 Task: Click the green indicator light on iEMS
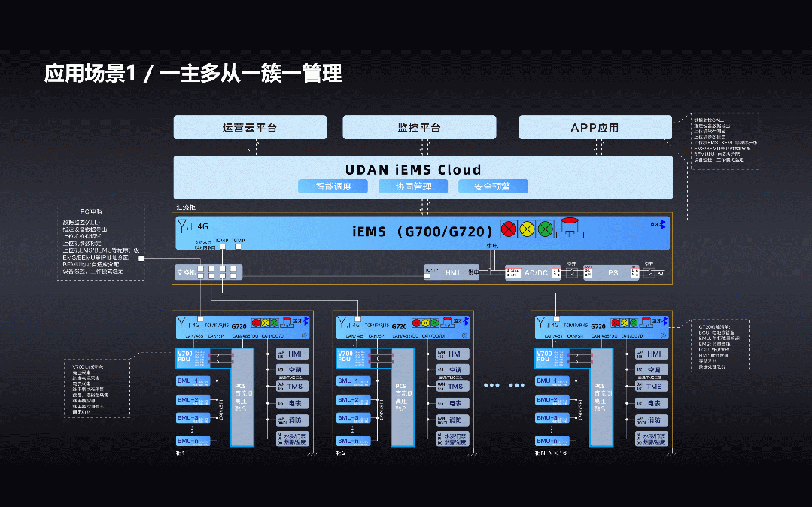point(546,229)
